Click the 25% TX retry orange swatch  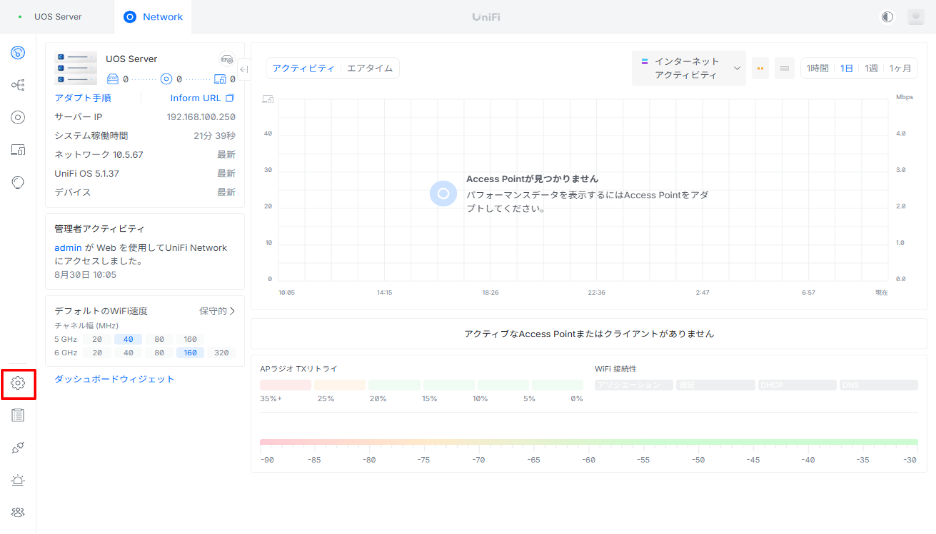pos(340,385)
